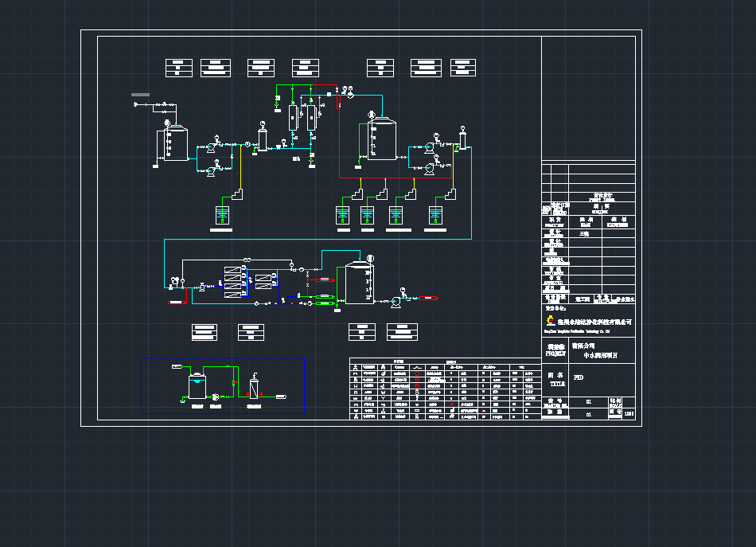Select the company logo in title block
This screenshot has height=547, width=756.
pyautogui.click(x=549, y=320)
